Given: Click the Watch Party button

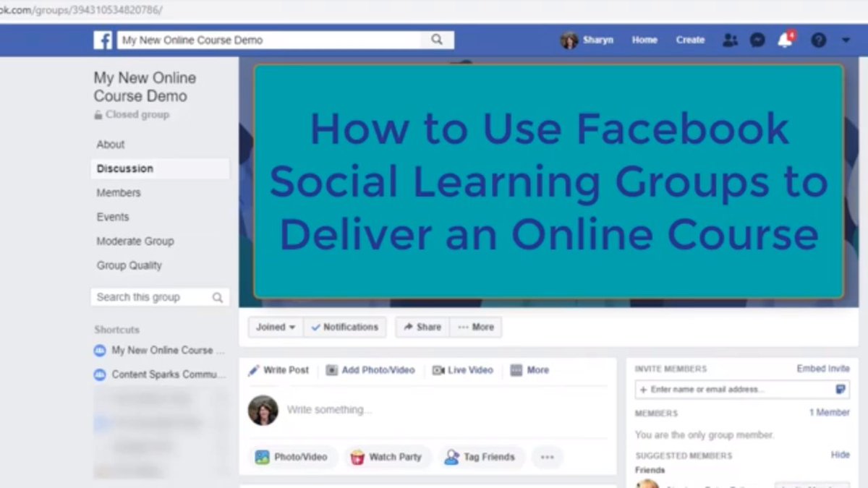Looking at the screenshot, I should coord(387,457).
